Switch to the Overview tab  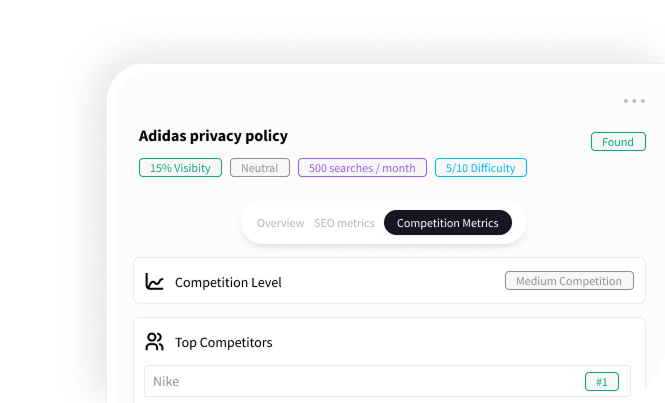pos(280,223)
